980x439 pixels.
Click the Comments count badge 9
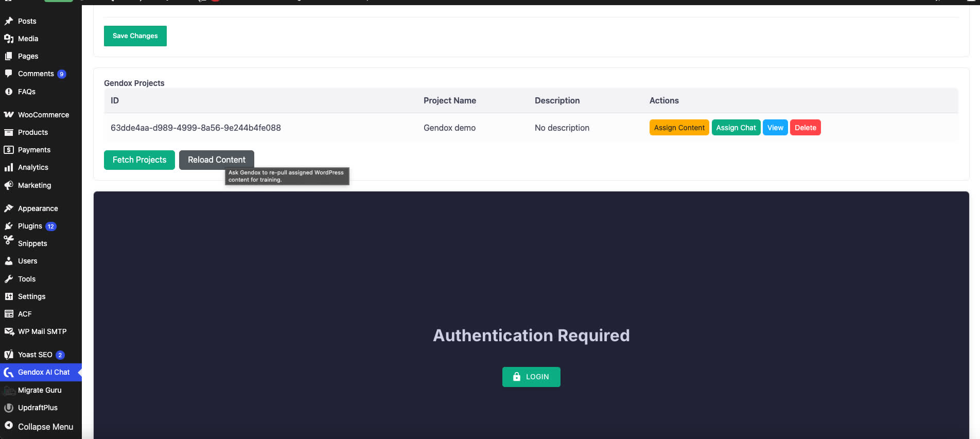[x=62, y=74]
